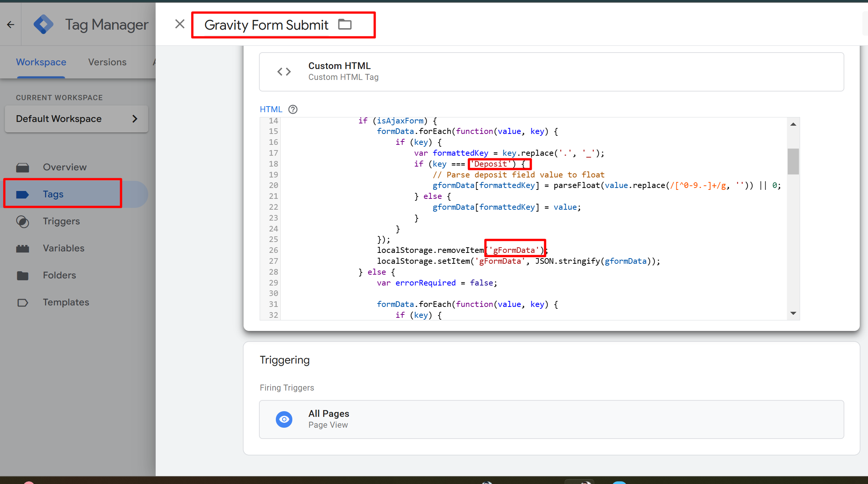The width and height of the screenshot is (868, 484).
Task: Expand the Default Workspace selector
Action: [77, 119]
